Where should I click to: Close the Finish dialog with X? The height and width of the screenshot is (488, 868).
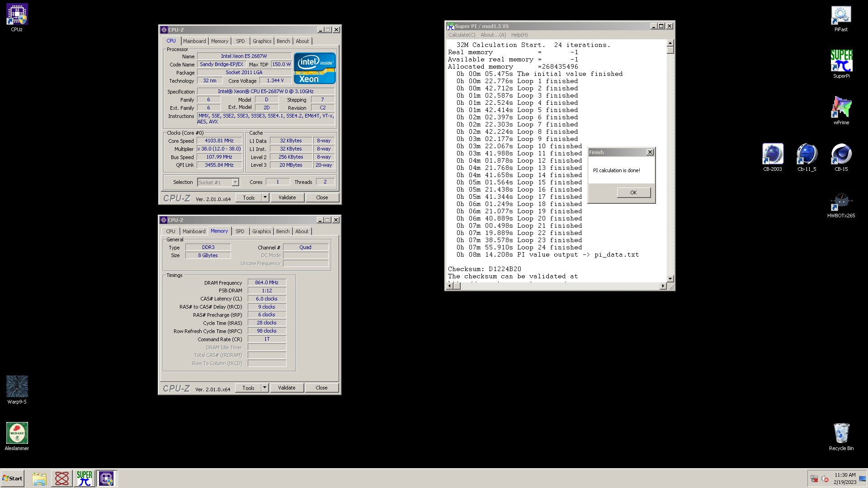650,152
